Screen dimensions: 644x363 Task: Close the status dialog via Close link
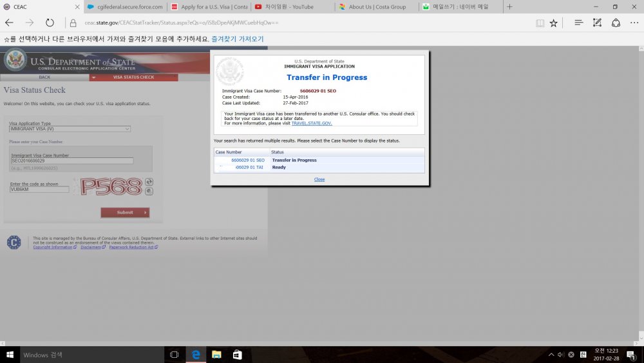click(319, 179)
